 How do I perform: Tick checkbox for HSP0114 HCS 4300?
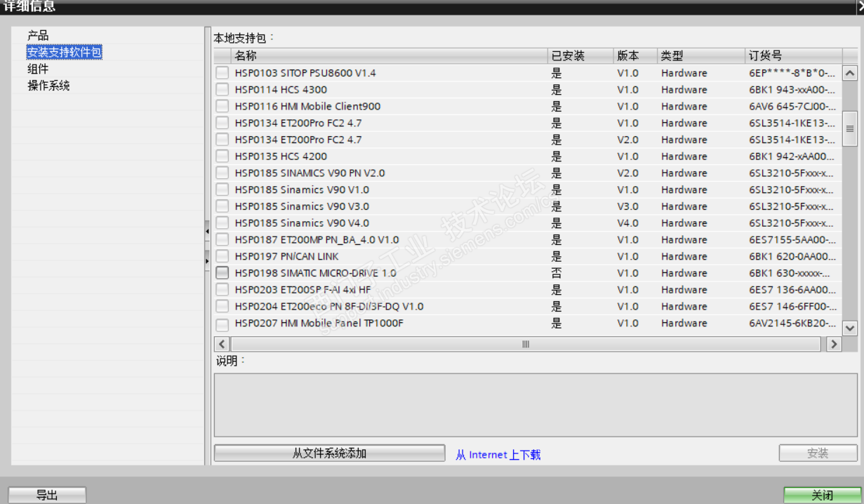click(222, 90)
